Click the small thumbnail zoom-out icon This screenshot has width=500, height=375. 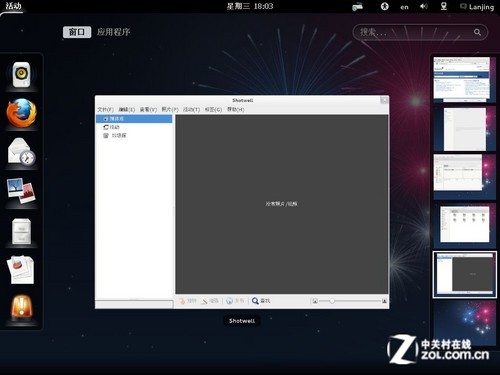click(x=315, y=301)
